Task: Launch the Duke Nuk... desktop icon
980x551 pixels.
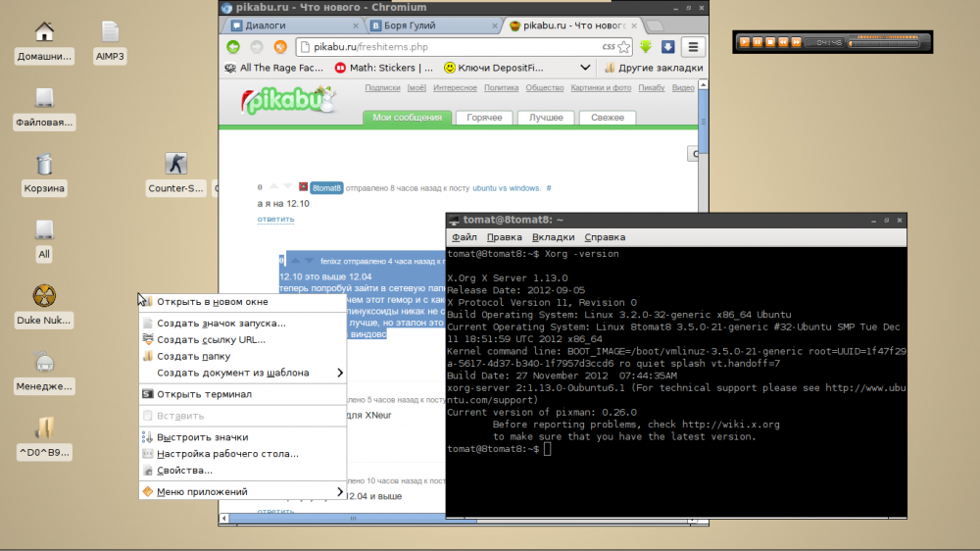Action: (x=44, y=307)
